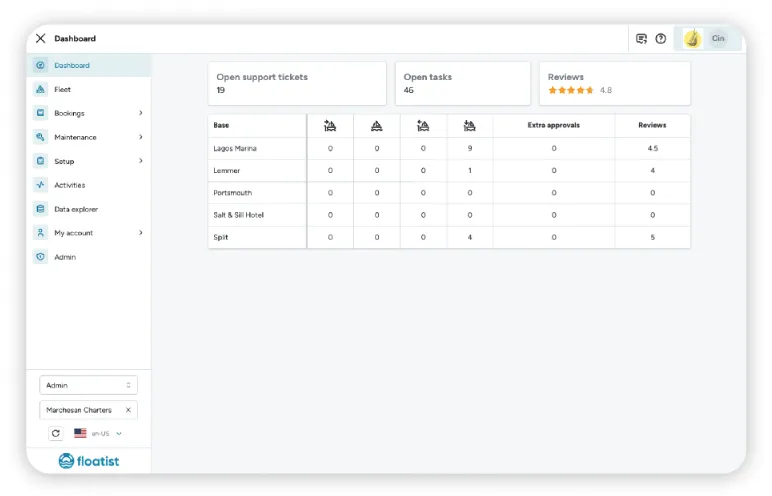Open the messages icon in header
772x496 pixels.
pos(641,38)
